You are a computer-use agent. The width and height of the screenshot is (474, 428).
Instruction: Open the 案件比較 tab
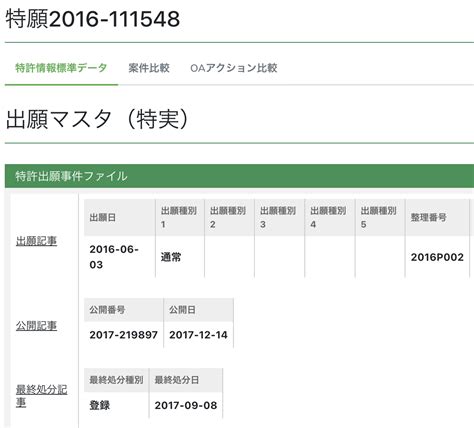(x=149, y=68)
